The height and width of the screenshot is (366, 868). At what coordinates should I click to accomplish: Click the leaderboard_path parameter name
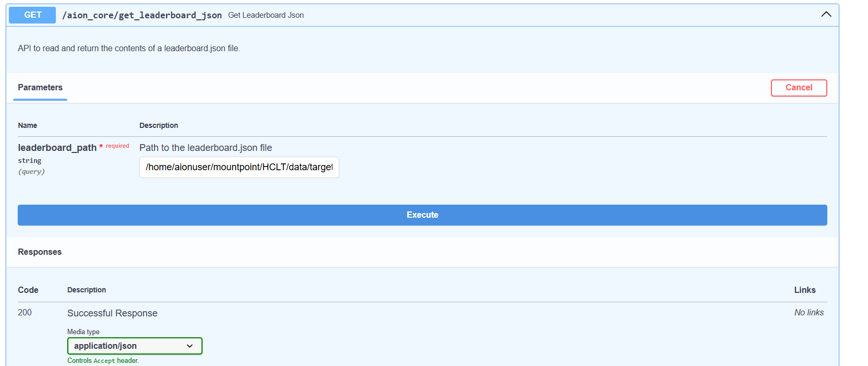pyautogui.click(x=57, y=148)
